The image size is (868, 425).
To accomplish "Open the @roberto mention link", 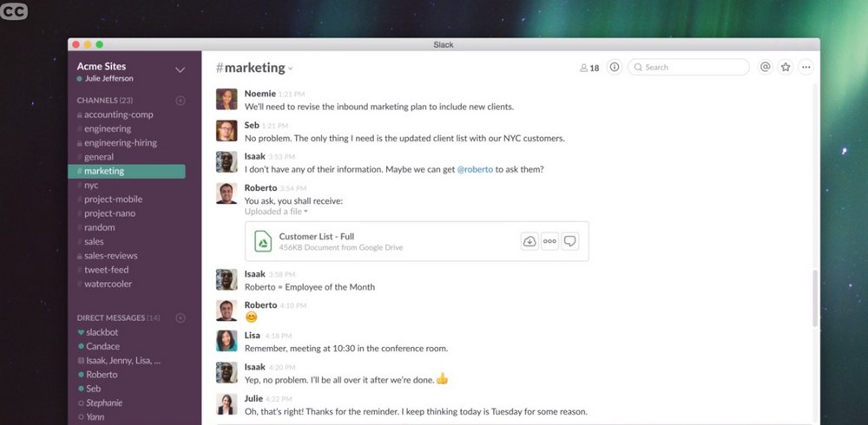I will coord(475,170).
